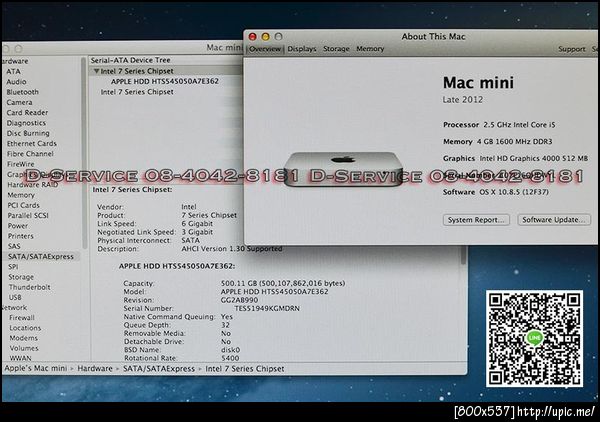Open Card Reader in the sidebar

pyautogui.click(x=27, y=113)
